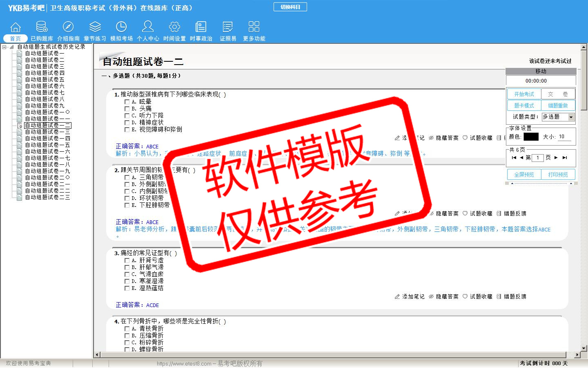
Task: Collapse the 自动组题生成试卷历史记录 tree root
Action: coord(4,47)
